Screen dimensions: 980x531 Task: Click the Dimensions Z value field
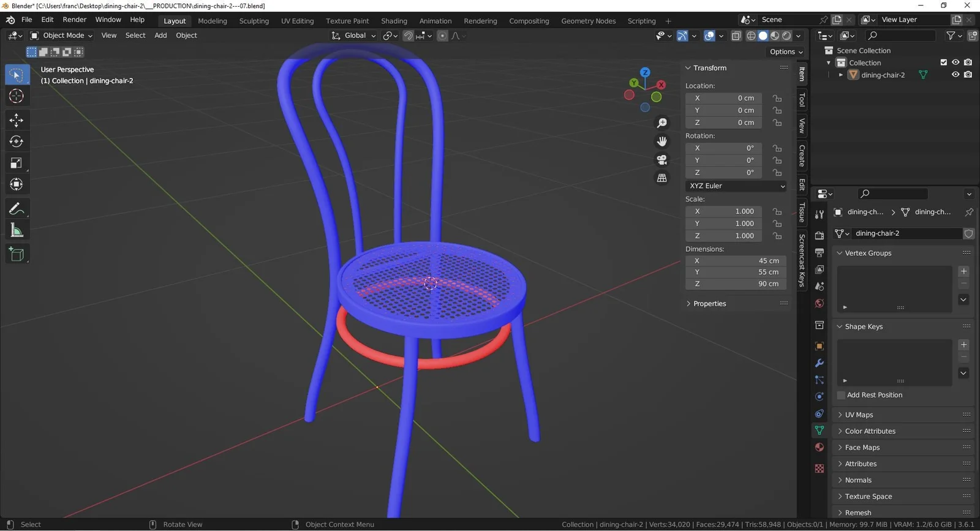pyautogui.click(x=735, y=284)
